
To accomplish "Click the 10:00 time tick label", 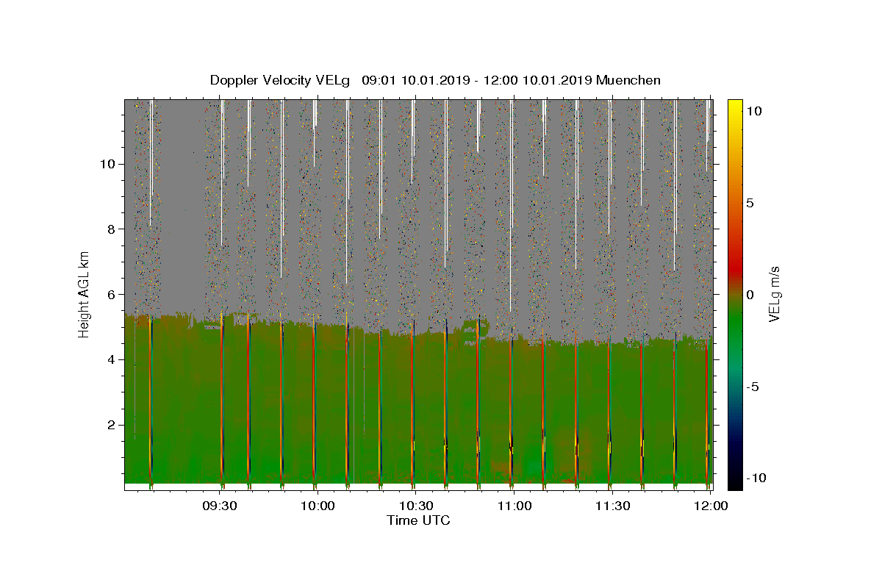I will point(318,506).
